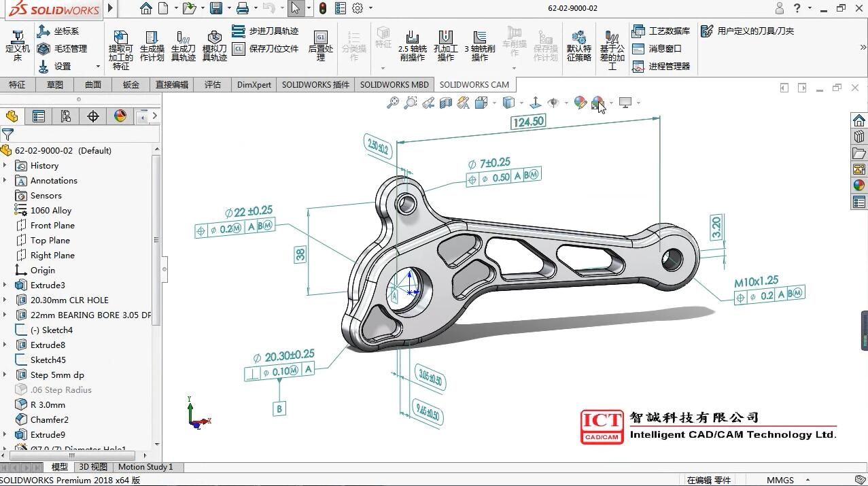Switch to ConfigurationManager tab
The width and height of the screenshot is (868, 486).
66,116
